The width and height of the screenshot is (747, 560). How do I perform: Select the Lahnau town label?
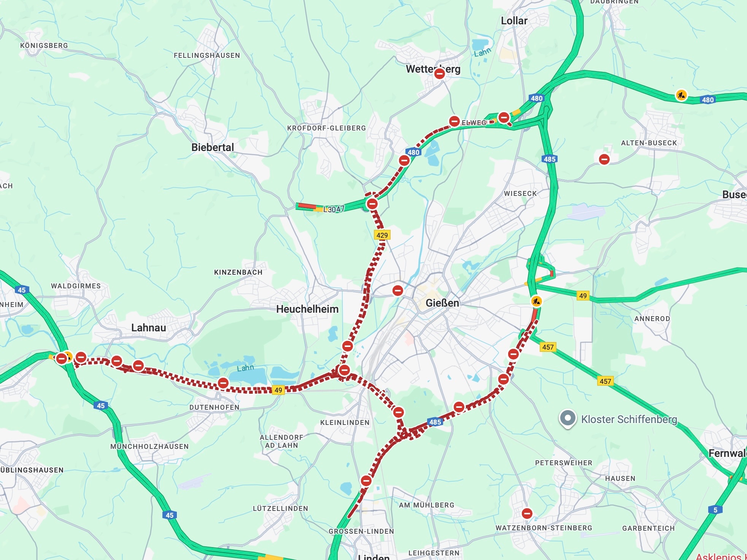[149, 328]
